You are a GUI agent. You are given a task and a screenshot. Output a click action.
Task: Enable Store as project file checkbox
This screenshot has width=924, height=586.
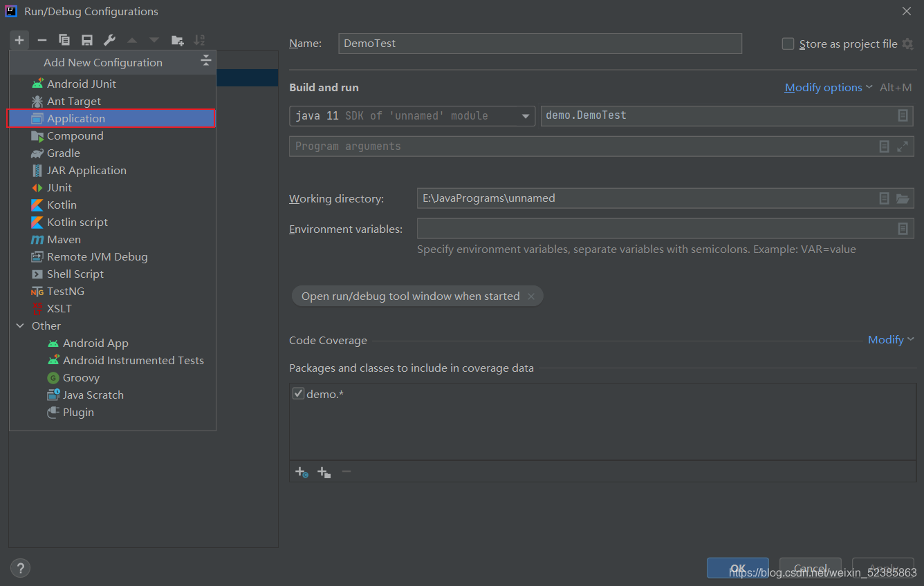[x=788, y=44]
